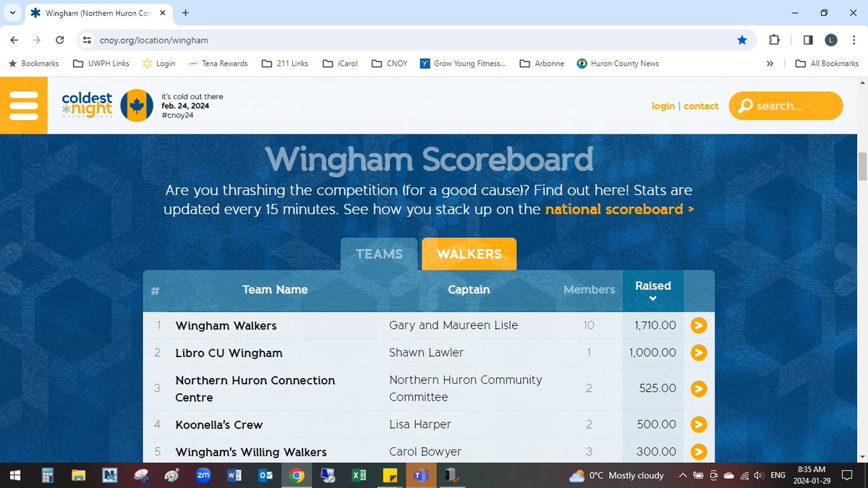Open Excel from the taskbar
The width and height of the screenshot is (868, 488).
coord(359,476)
